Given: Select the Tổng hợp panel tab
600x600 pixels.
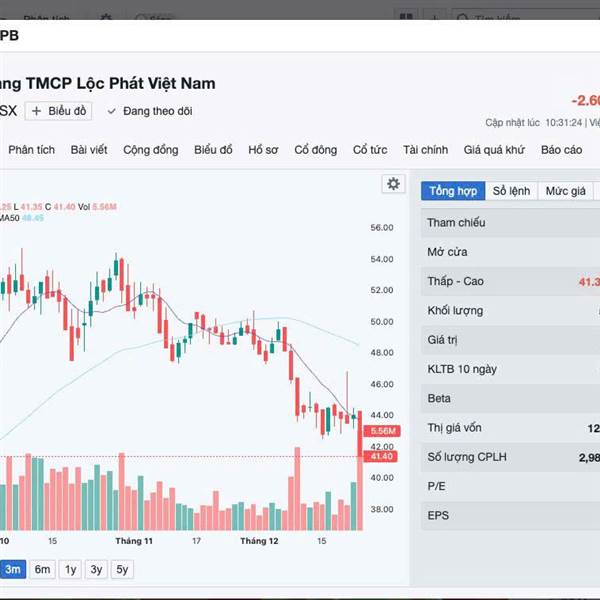Looking at the screenshot, I should (453, 191).
